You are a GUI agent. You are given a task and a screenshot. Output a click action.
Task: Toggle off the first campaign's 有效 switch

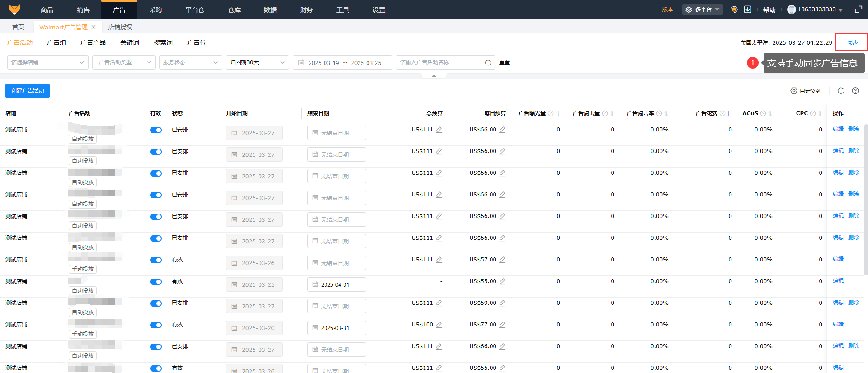[156, 130]
